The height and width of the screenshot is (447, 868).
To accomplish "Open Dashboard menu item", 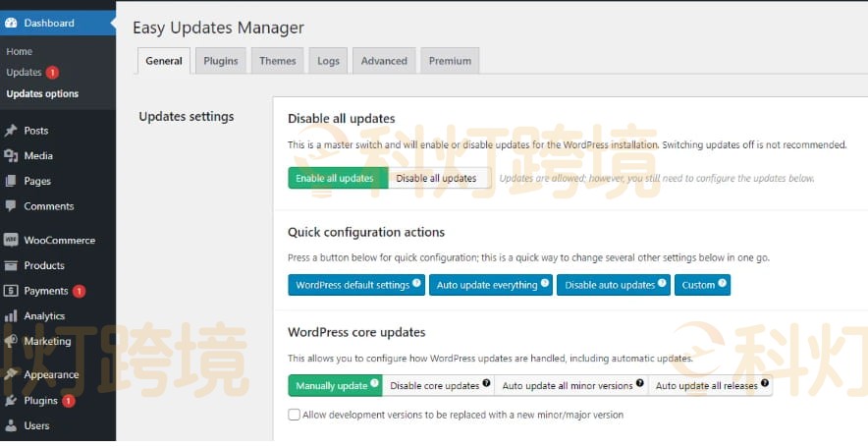I will click(58, 24).
